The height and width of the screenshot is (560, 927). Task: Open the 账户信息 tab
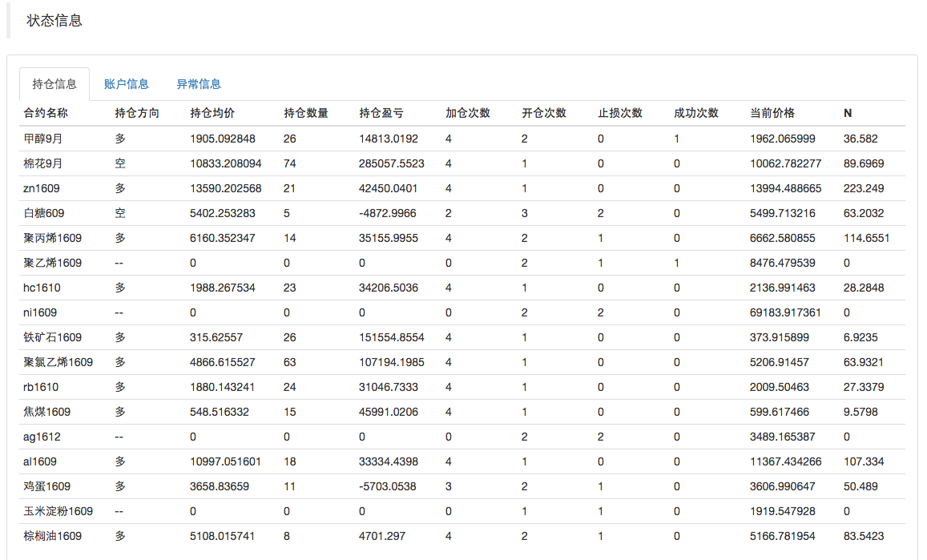point(127,84)
